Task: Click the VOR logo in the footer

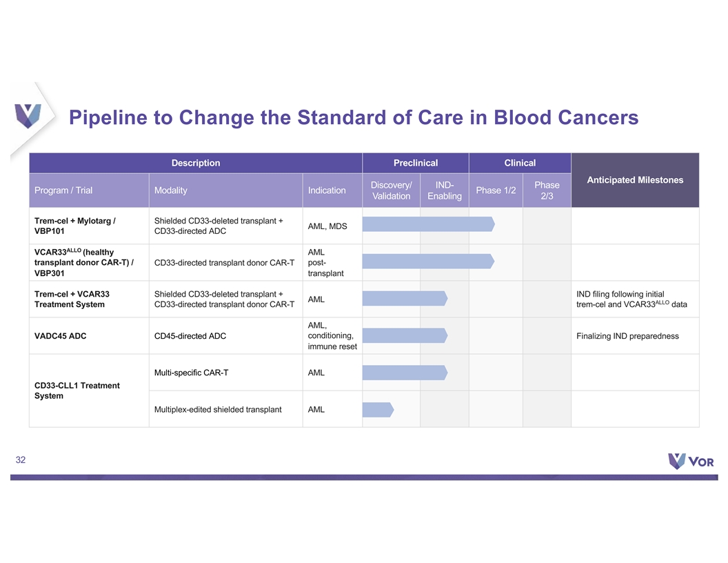Action: 690,461
